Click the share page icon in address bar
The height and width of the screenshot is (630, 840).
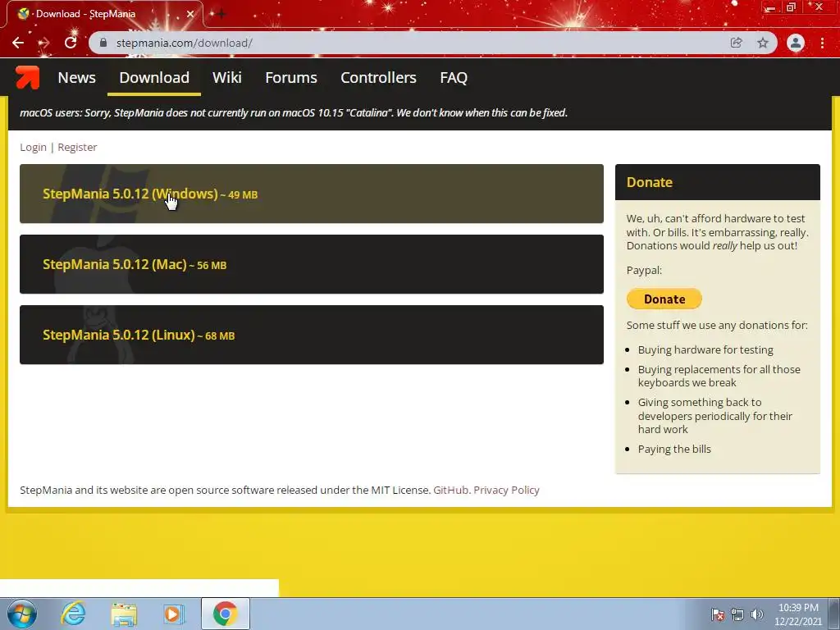coord(736,43)
